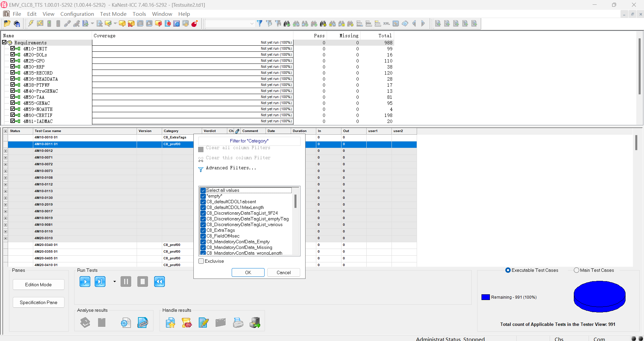This screenshot has width=644, height=341.
Task: Click the blue funnel filter toolbar icon
Action: point(260,24)
